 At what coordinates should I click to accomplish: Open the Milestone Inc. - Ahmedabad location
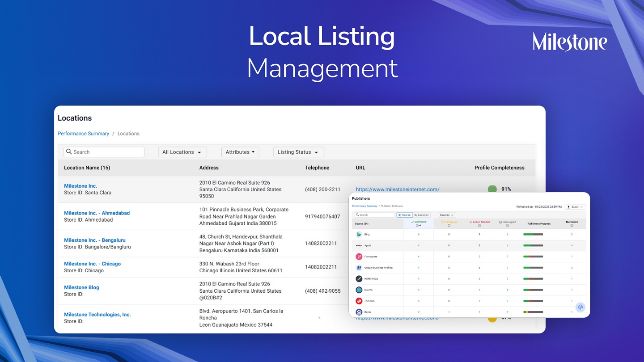[97, 213]
